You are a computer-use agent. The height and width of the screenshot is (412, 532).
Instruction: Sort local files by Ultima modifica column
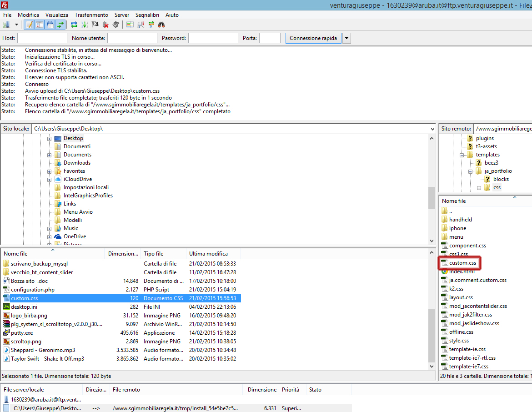coord(209,254)
